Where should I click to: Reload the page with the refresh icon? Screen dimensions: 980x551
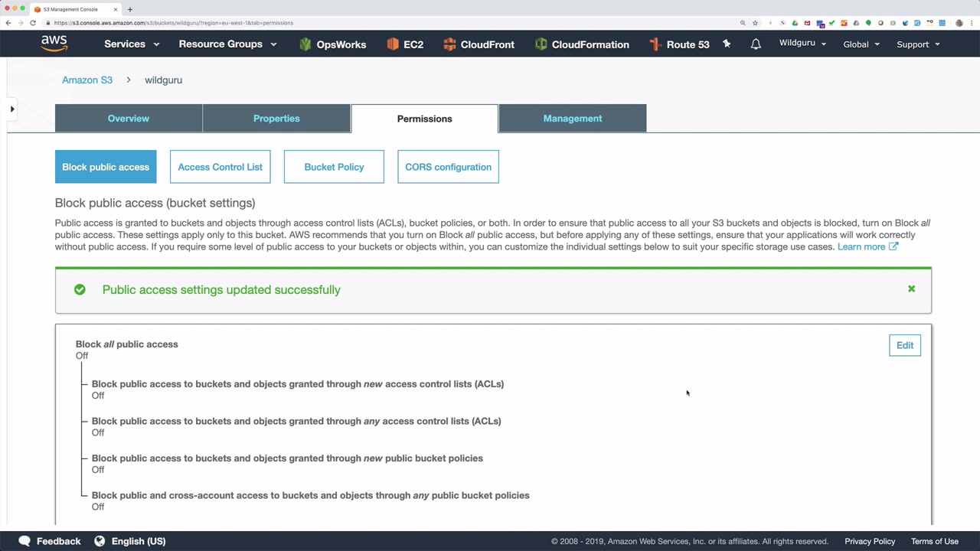point(33,23)
